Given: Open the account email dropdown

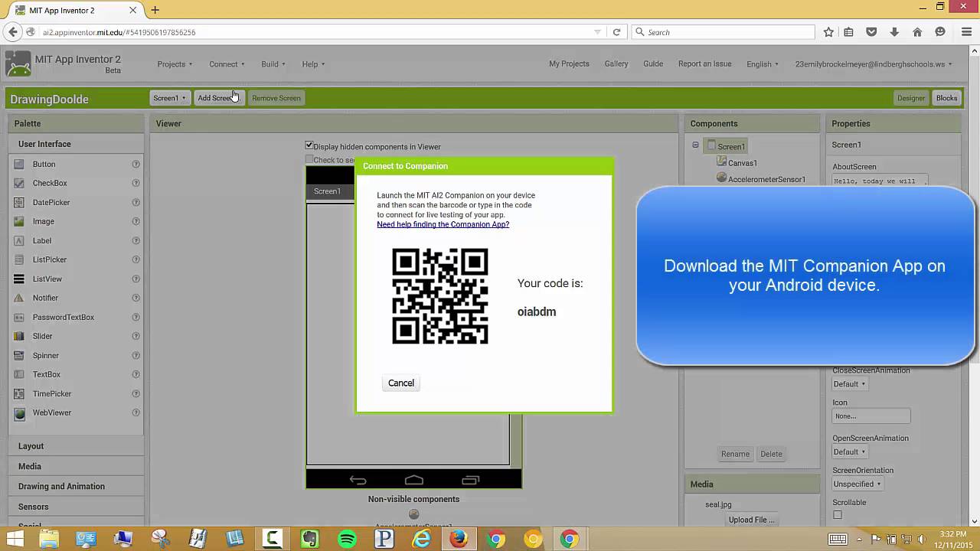Looking at the screenshot, I should click(874, 64).
